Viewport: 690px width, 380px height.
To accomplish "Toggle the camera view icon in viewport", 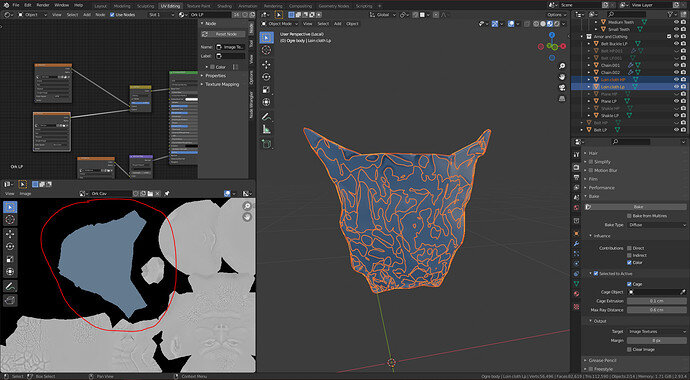I will pyautogui.click(x=562, y=88).
